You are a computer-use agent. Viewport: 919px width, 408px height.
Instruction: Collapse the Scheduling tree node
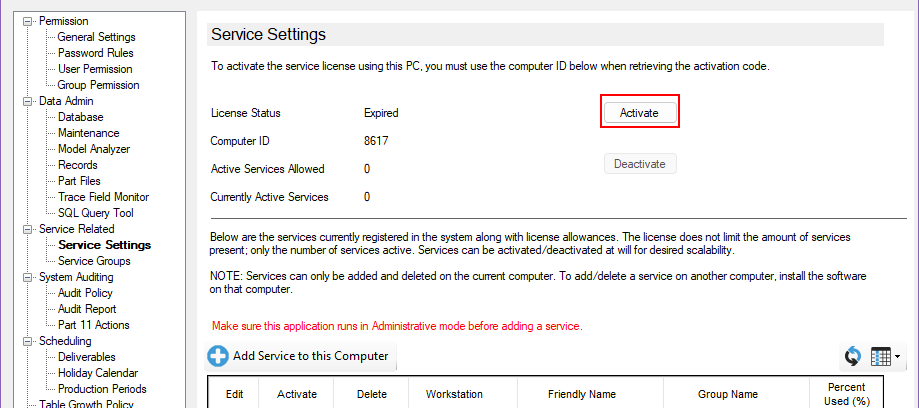coord(28,341)
